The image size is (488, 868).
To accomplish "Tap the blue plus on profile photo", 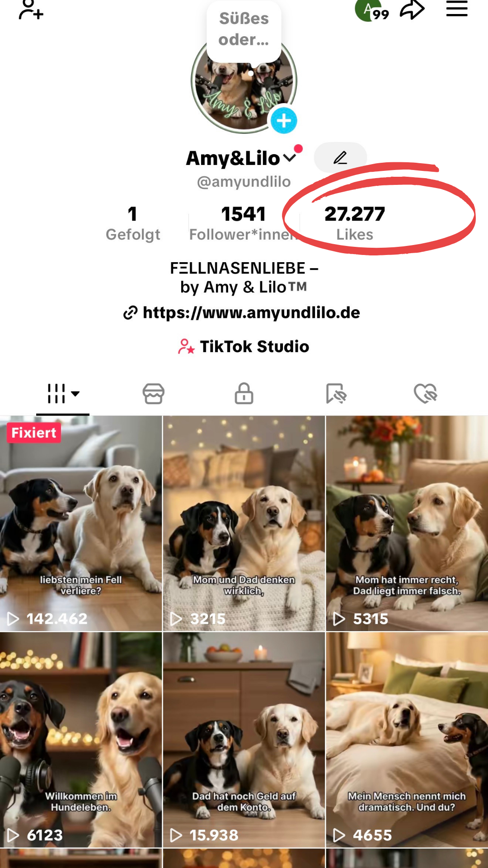I will pos(284,121).
